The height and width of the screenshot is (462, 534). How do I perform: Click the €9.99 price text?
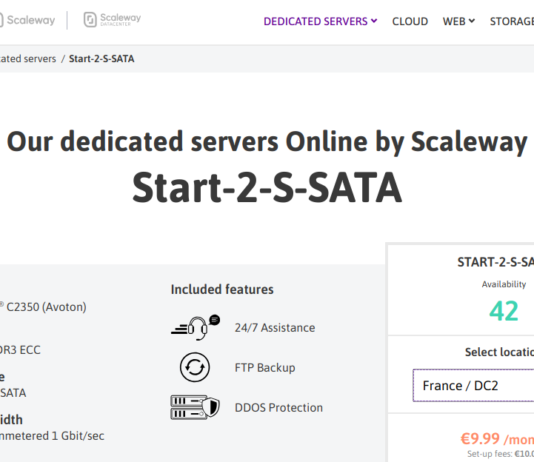tap(480, 439)
